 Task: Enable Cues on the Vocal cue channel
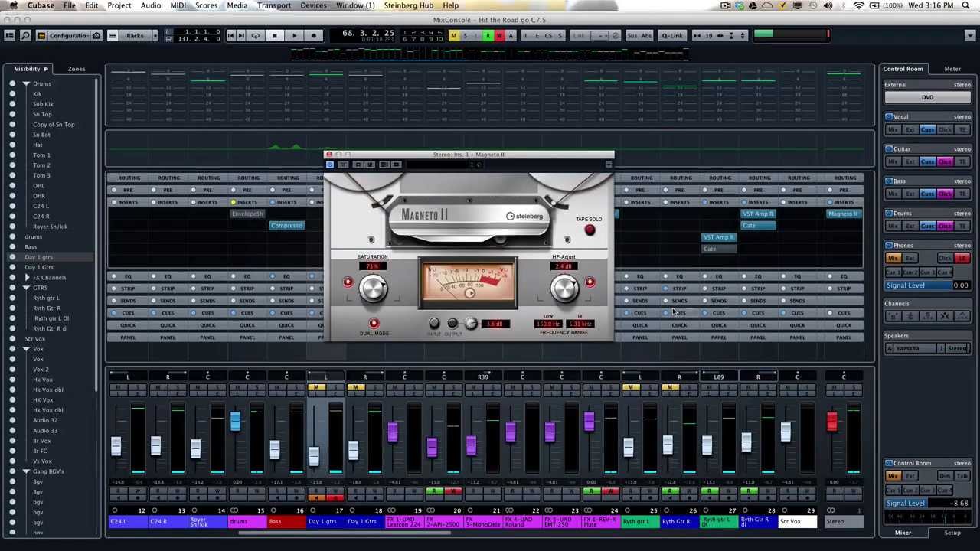[x=927, y=130]
